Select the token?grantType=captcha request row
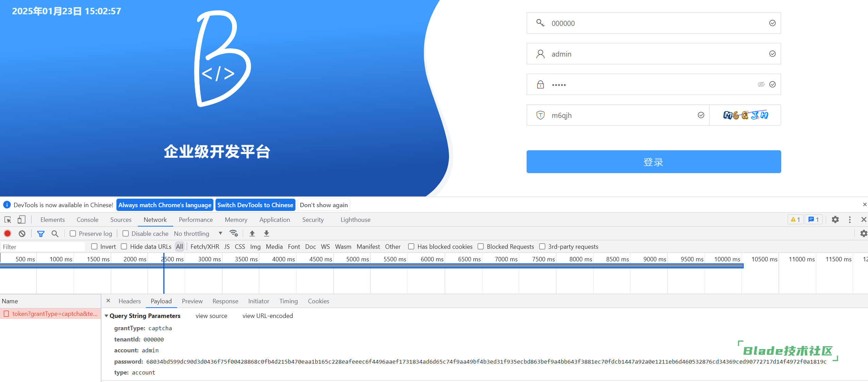The height and width of the screenshot is (382, 868). (50, 314)
